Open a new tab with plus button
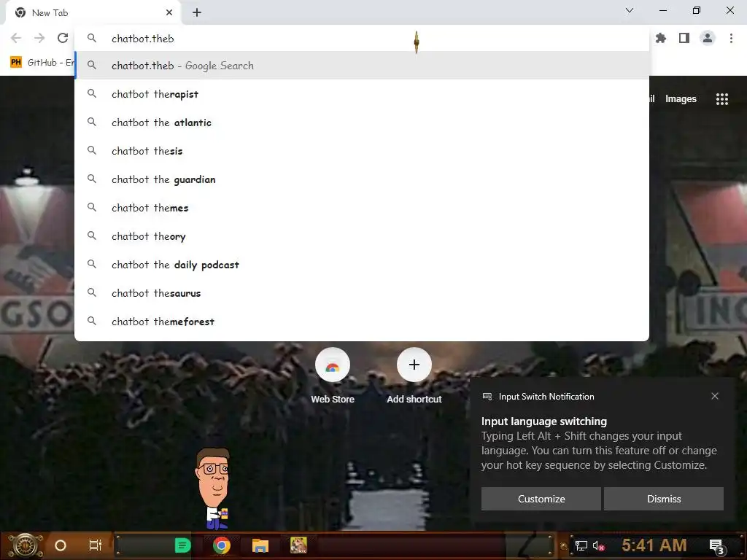This screenshot has width=747, height=560. tap(197, 13)
